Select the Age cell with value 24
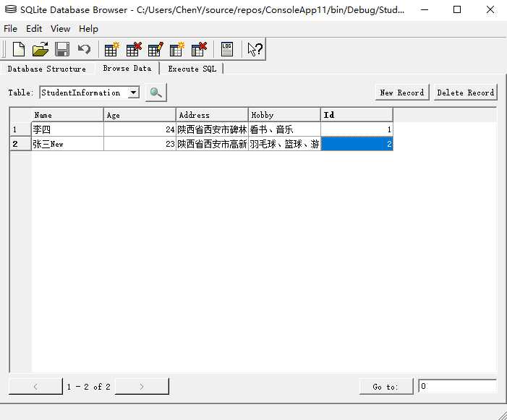This screenshot has width=507, height=420. (140, 129)
